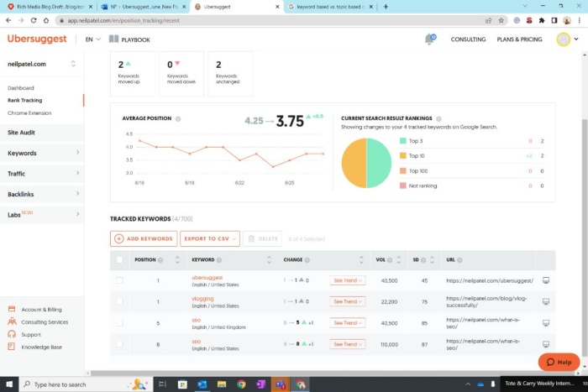
Task: Click the Consulting Services people icon
Action: tap(12, 321)
